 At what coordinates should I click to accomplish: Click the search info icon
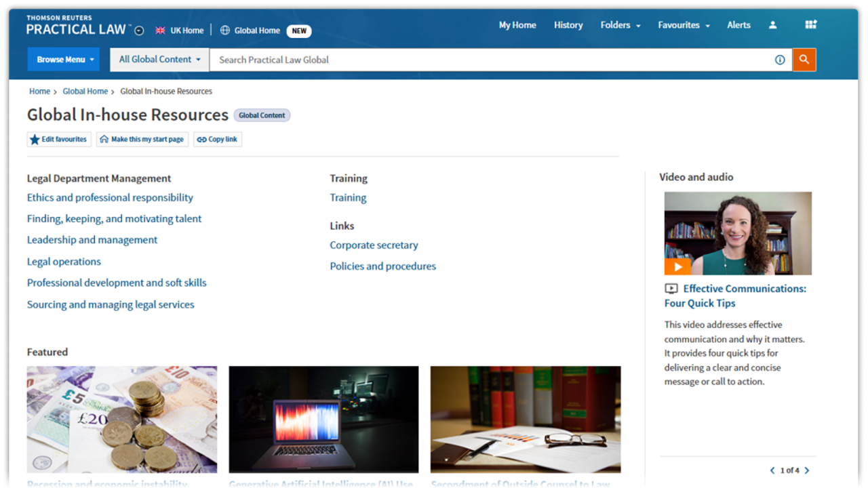click(x=780, y=60)
